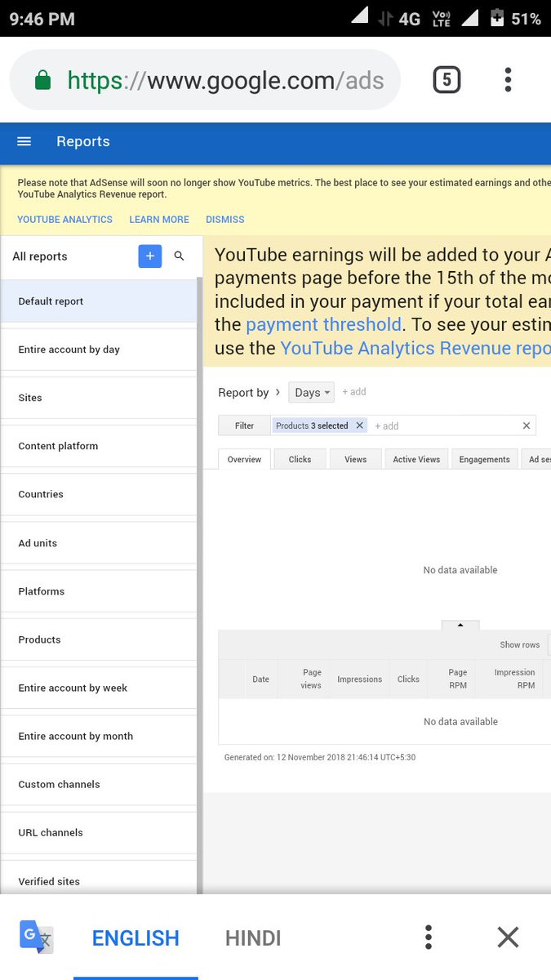This screenshot has height=980, width=551.
Task: Open Chrome's three-dot overflow menu
Action: pos(508,79)
